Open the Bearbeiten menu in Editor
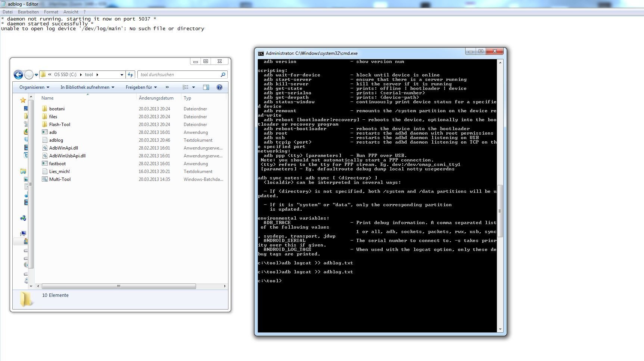Viewport: 644px width, 361px height. [x=28, y=12]
